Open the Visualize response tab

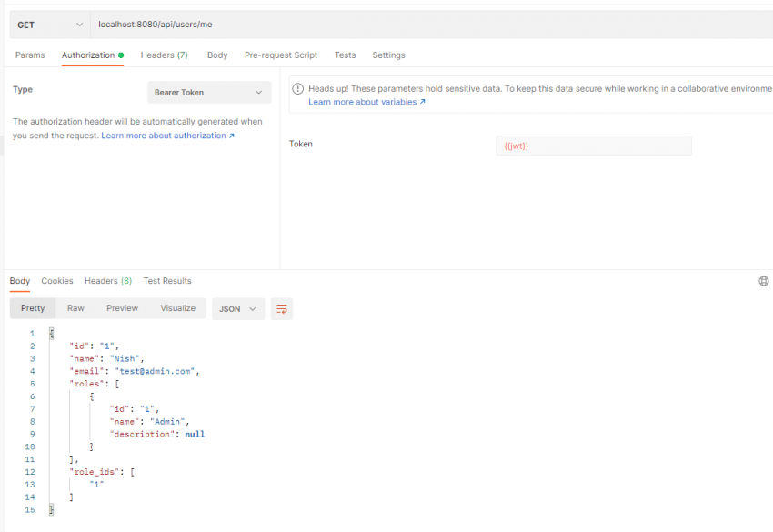tap(177, 308)
